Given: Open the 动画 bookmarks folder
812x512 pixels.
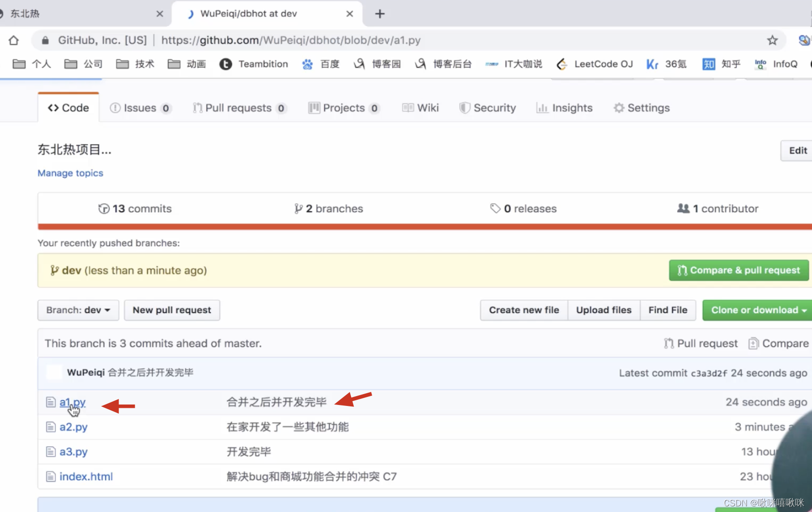Looking at the screenshot, I should pos(187,64).
